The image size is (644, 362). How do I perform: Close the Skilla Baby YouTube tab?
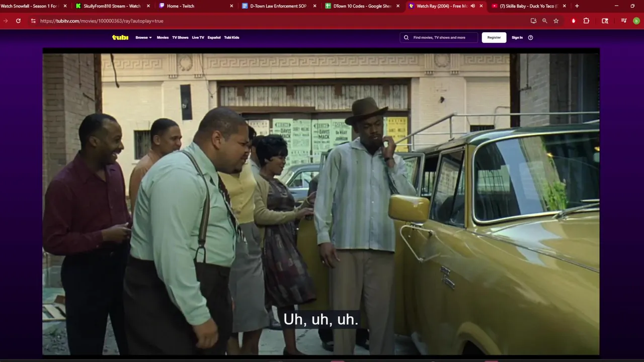[x=564, y=6]
